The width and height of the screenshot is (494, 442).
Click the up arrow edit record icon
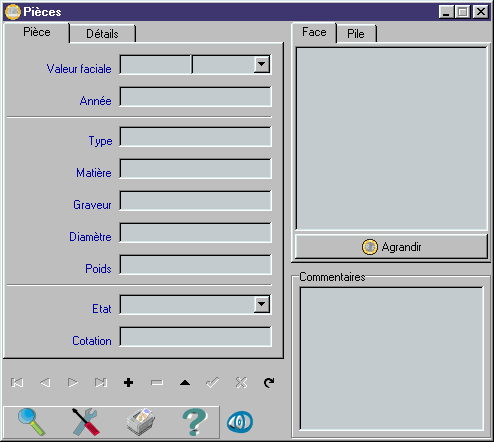click(185, 383)
